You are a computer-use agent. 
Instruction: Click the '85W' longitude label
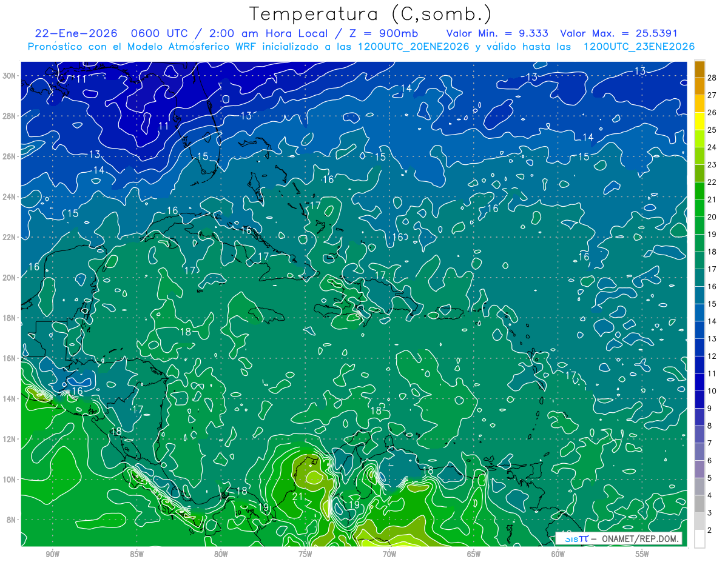136,554
